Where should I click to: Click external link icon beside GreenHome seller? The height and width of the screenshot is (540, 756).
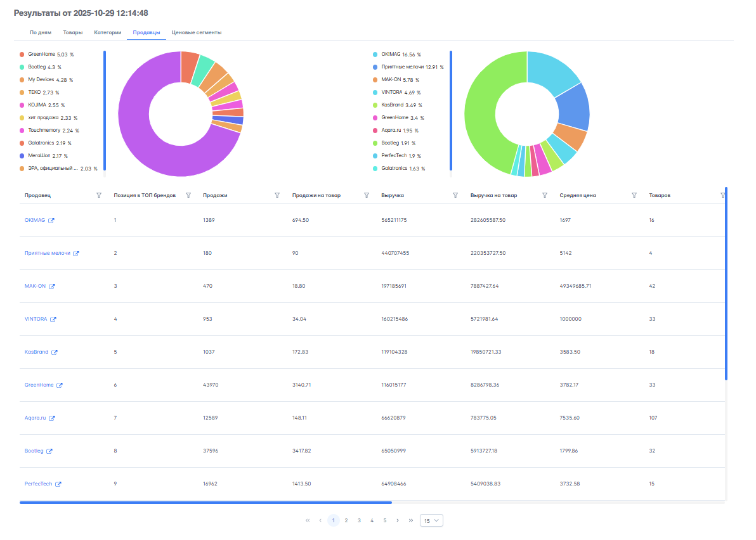point(60,385)
